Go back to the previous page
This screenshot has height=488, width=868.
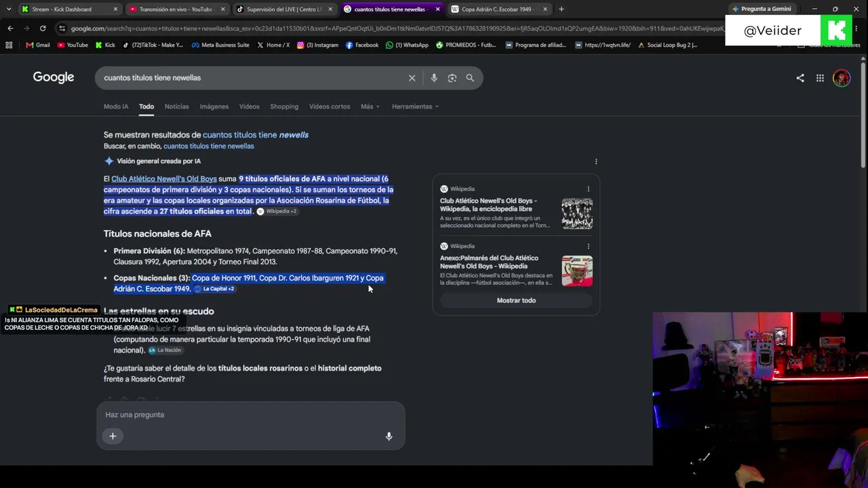[x=10, y=28]
